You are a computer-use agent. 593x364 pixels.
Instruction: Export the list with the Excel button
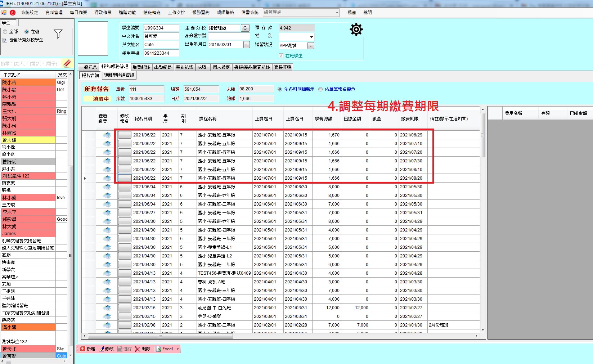[x=165, y=349]
